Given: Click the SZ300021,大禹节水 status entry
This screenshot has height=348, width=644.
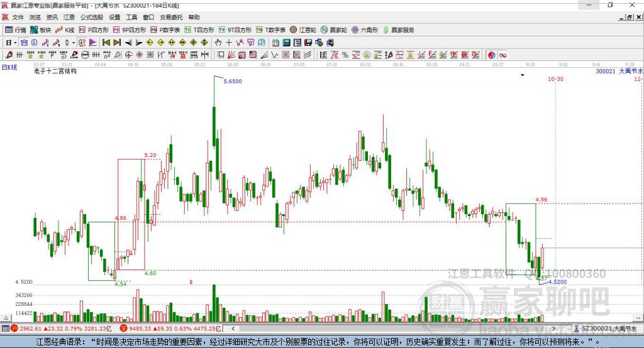Looking at the screenshot, I should [x=606, y=329].
